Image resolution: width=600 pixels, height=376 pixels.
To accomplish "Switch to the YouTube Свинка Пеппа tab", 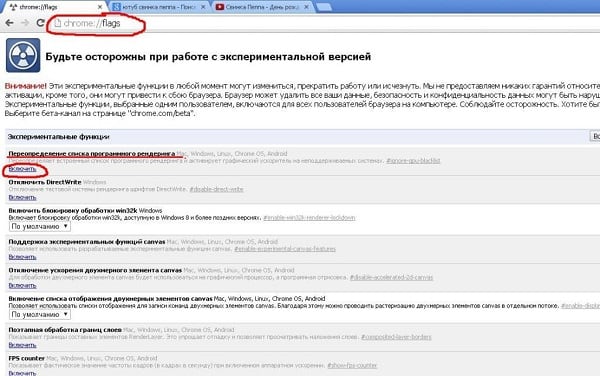I will 262,7.
